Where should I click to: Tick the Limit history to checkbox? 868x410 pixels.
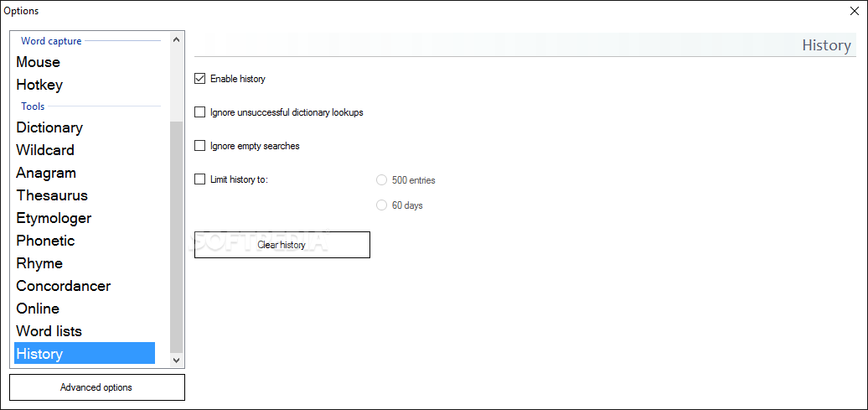click(x=200, y=179)
